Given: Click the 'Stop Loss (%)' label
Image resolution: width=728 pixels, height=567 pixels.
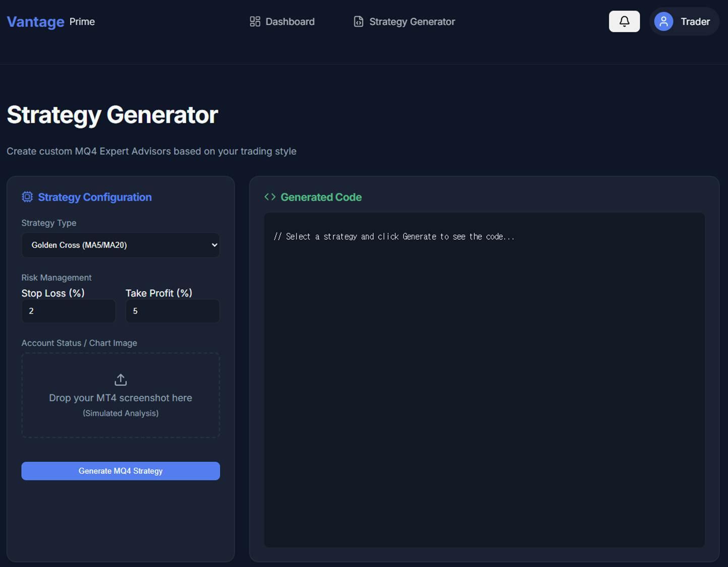Looking at the screenshot, I should coord(53,293).
